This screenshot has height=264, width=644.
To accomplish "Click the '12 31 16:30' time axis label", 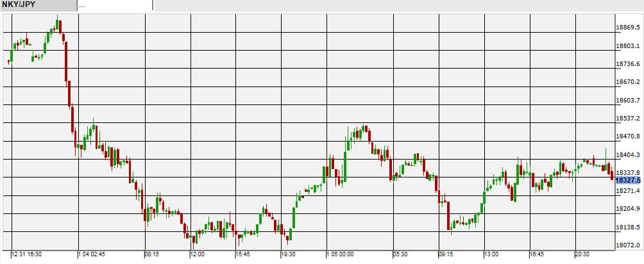I will [27, 254].
